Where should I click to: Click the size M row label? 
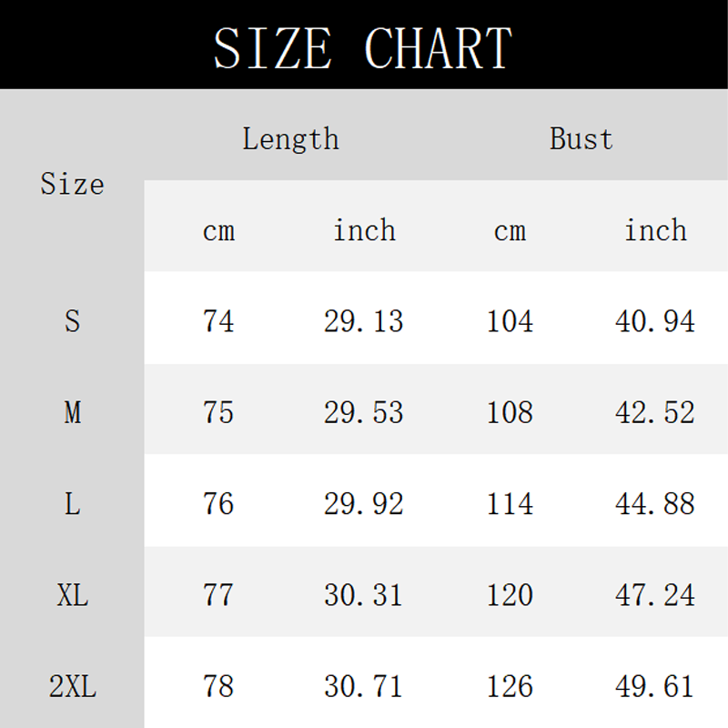point(72,412)
